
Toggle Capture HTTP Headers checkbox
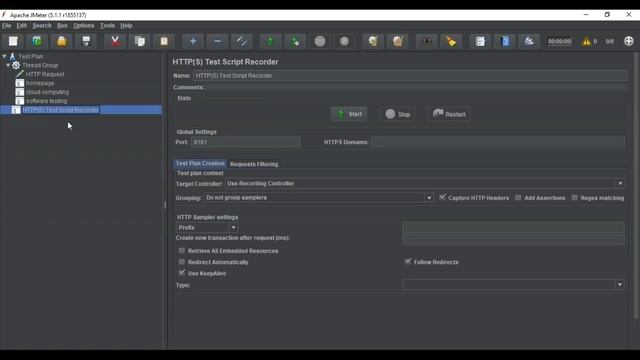tap(442, 198)
